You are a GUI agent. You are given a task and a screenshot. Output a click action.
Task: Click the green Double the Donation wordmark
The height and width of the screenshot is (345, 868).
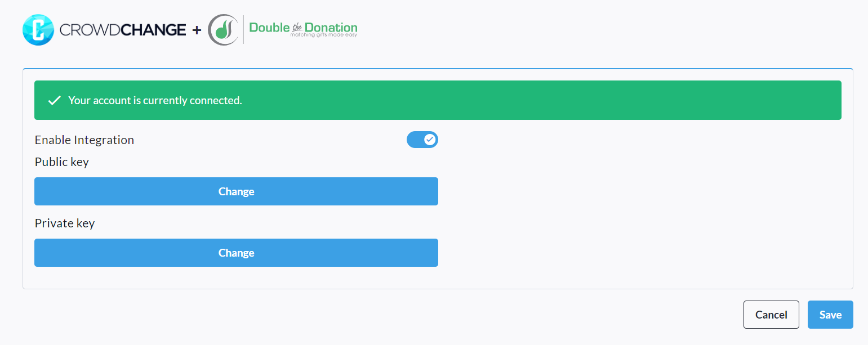click(303, 26)
